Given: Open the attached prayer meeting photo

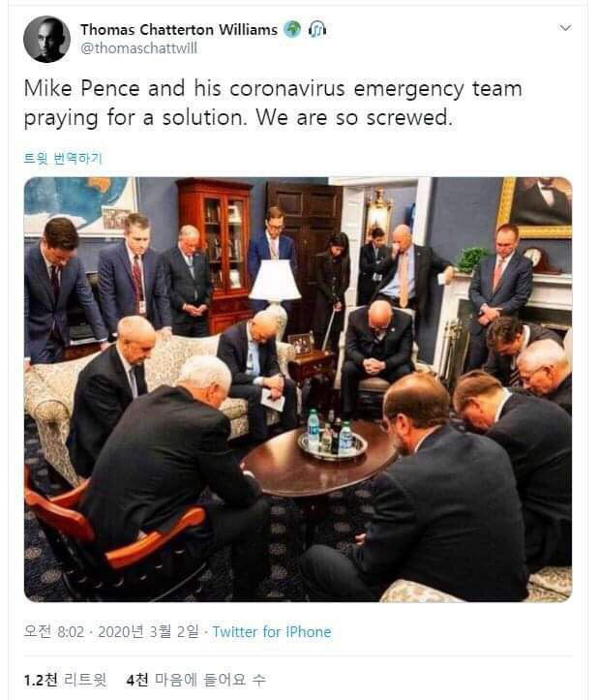Looking at the screenshot, I should click(x=298, y=389).
